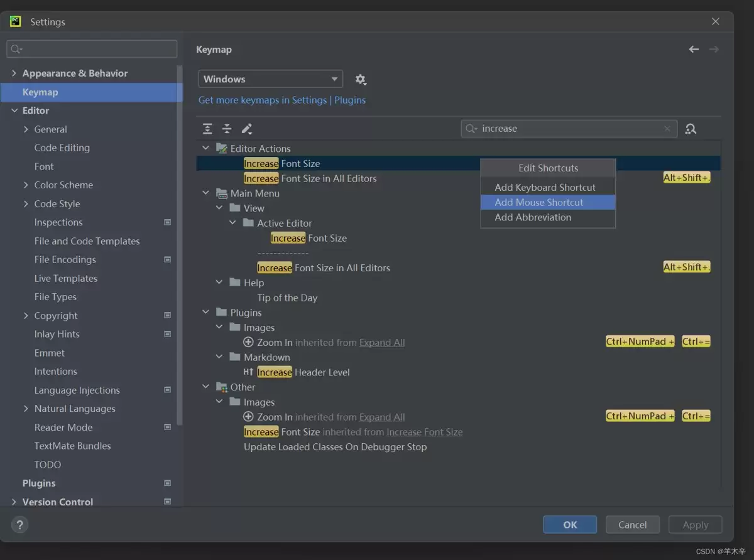This screenshot has height=560, width=754.
Task: Click the Inspections project-level icon
Action: click(167, 222)
